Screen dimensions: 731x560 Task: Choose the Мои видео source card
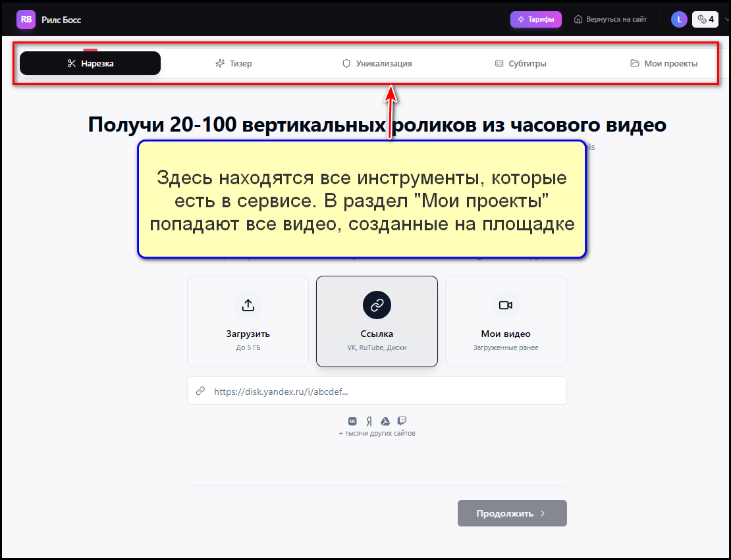point(506,321)
